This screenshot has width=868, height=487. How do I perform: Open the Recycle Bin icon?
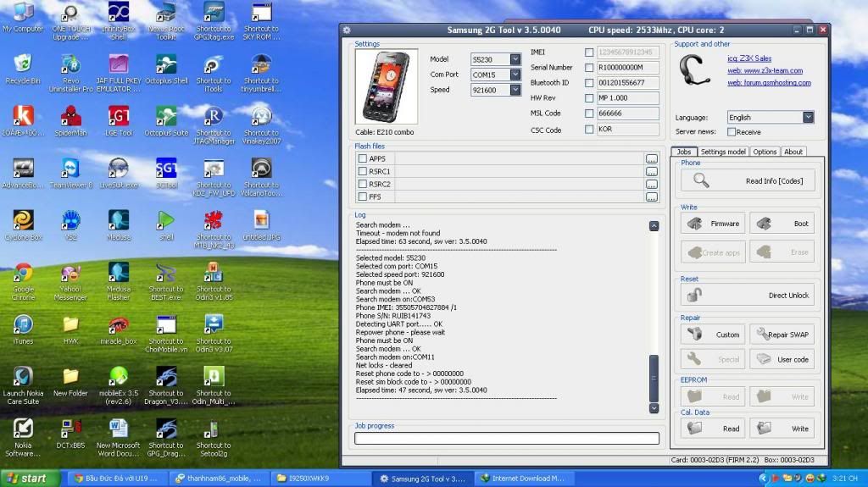(23, 69)
